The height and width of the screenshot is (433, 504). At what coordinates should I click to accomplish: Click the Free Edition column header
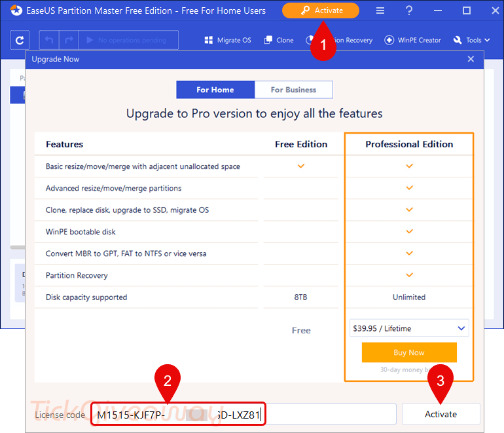[x=301, y=144]
